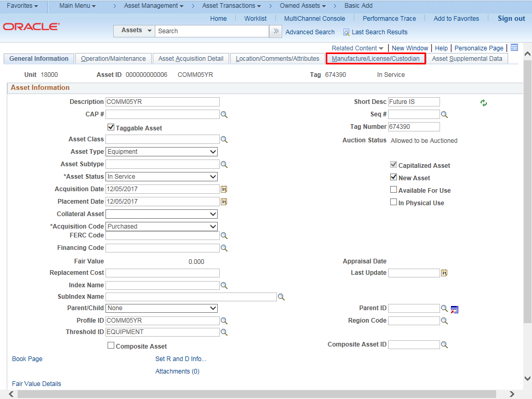
Task: Click the search go arrow button
Action: 275,31
